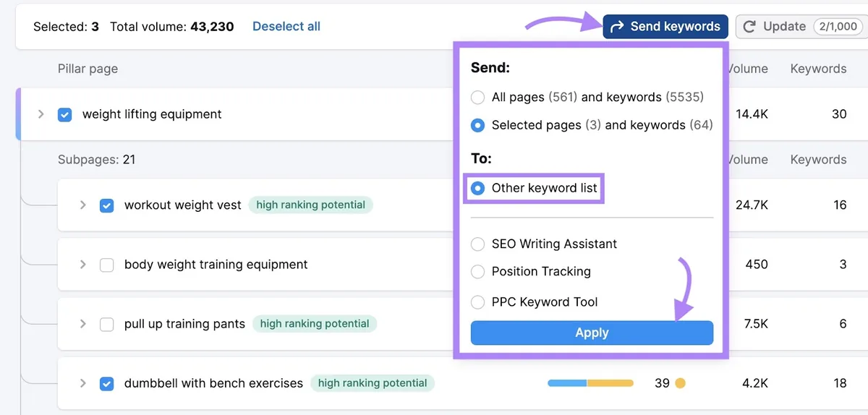Click the difficulty value 39
Screen dimensions: 868x415
(662, 383)
